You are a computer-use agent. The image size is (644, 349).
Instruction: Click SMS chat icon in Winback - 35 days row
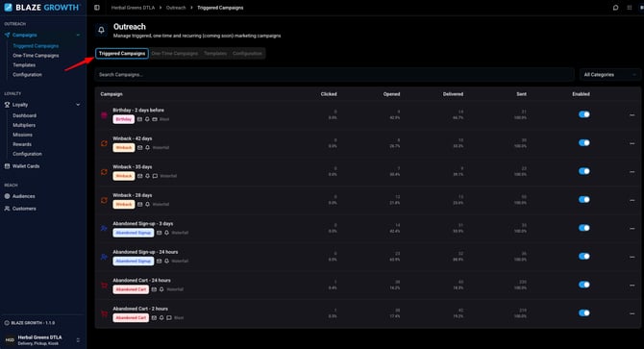click(155, 176)
